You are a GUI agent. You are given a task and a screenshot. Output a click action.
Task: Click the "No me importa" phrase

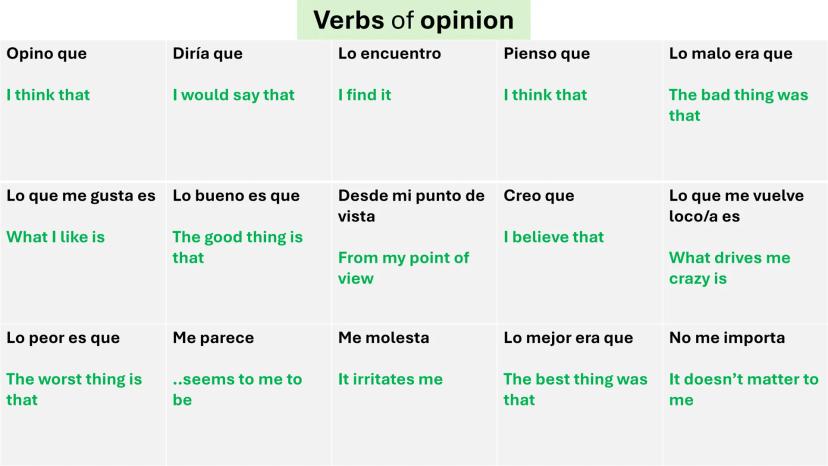click(727, 338)
